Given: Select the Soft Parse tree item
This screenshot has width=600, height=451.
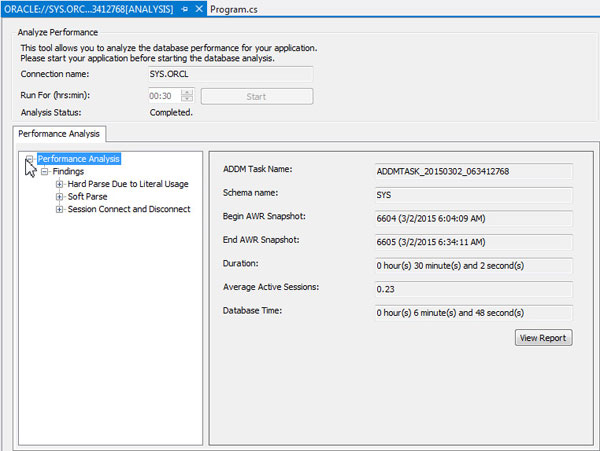Looking at the screenshot, I should (87, 197).
